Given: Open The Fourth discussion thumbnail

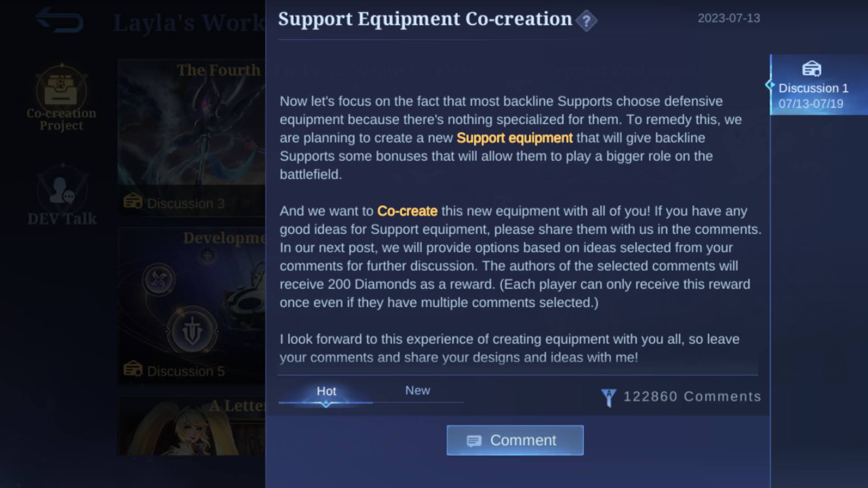Looking at the screenshot, I should (191, 137).
